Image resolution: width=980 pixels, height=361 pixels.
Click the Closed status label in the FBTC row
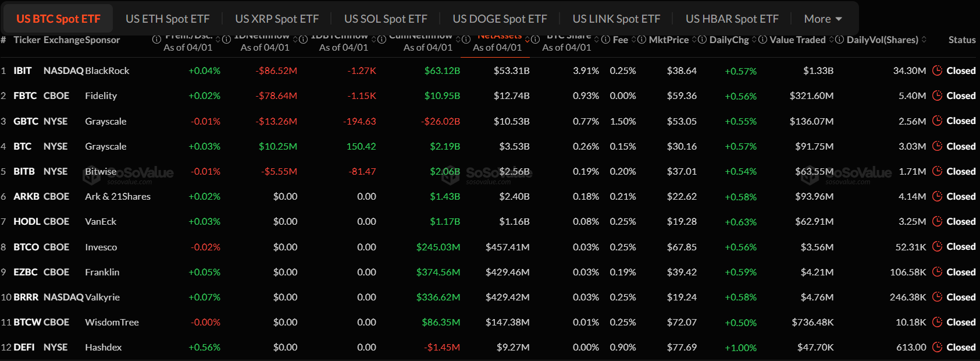click(961, 95)
